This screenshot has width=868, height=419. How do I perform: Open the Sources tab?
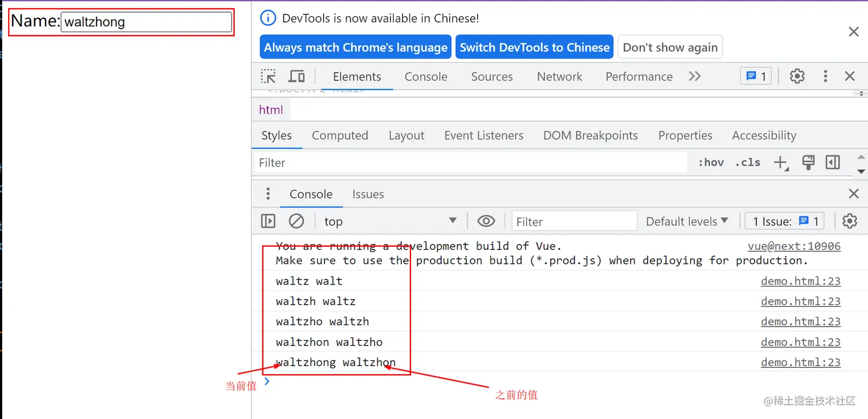492,77
